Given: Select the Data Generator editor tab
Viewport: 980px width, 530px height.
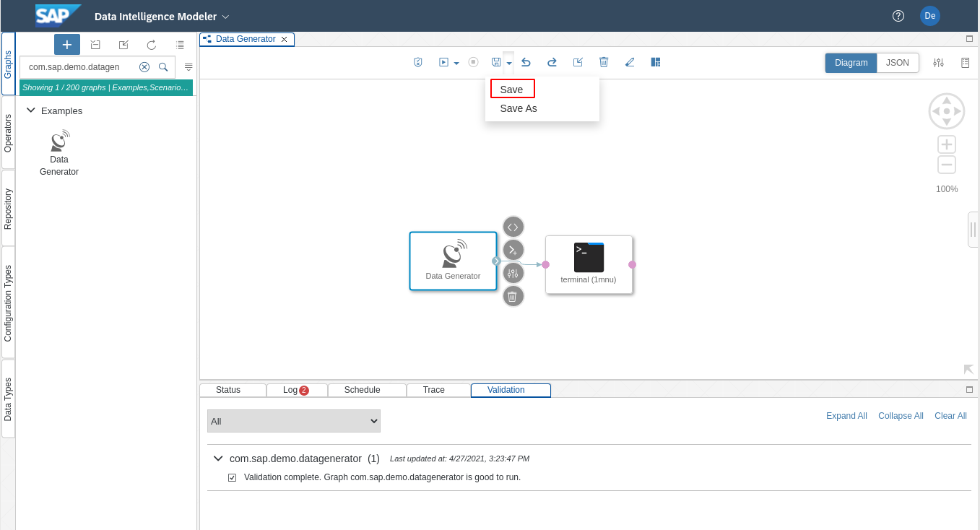Looking at the screenshot, I should click(x=246, y=39).
